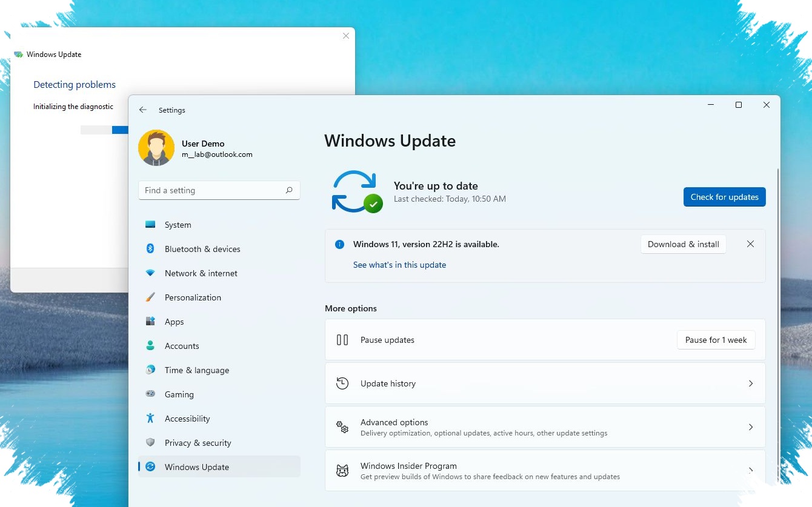
Task: Click the Windows Insider Program cat icon
Action: point(342,471)
